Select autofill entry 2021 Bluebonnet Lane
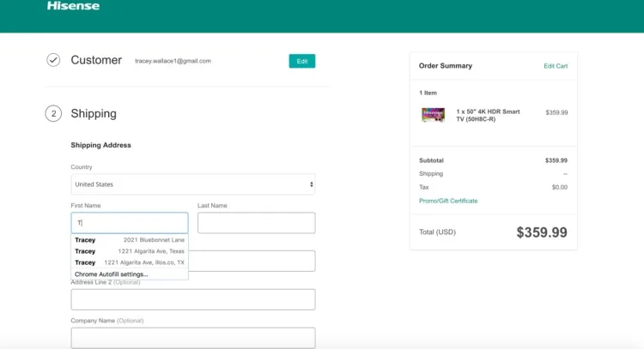The height and width of the screenshot is (349, 644). tap(130, 240)
